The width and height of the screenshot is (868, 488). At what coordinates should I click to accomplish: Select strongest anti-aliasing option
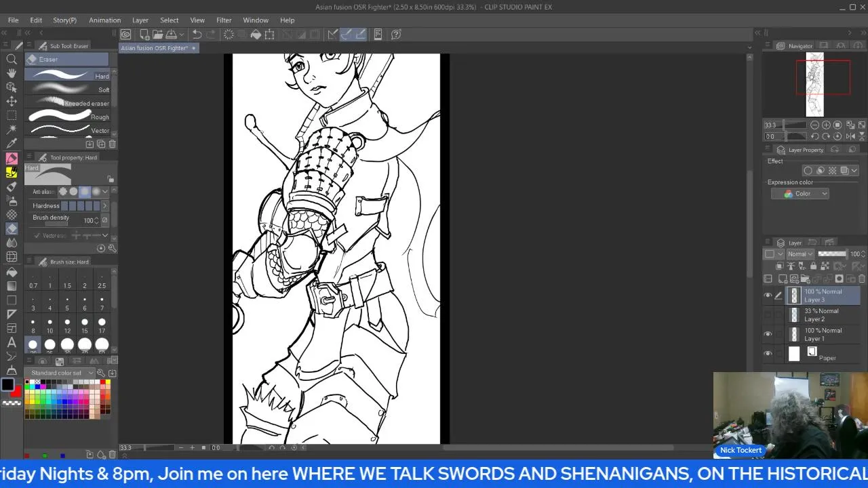pyautogui.click(x=96, y=192)
